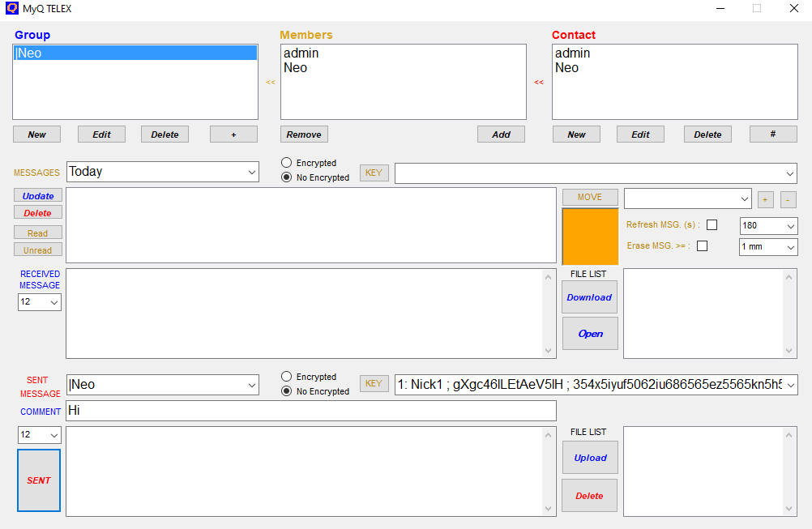This screenshot has height=529, width=812.
Task: Click the down arrow on the received message scrollbar
Action: 548,351
